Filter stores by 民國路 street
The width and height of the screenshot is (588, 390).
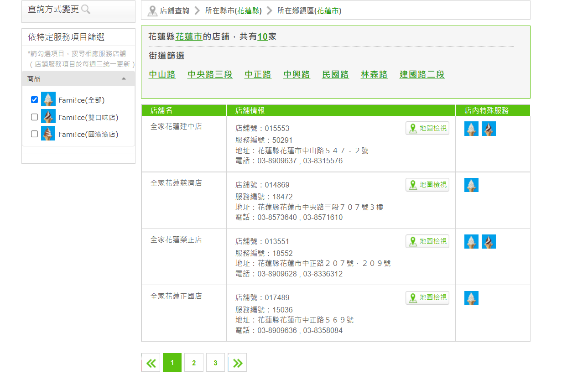pos(335,74)
